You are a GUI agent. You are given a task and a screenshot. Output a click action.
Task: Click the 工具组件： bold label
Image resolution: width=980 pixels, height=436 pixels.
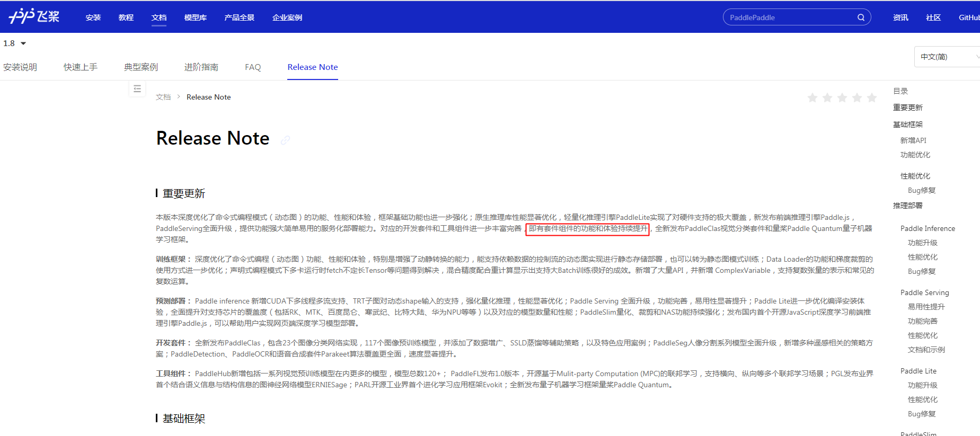click(x=173, y=373)
